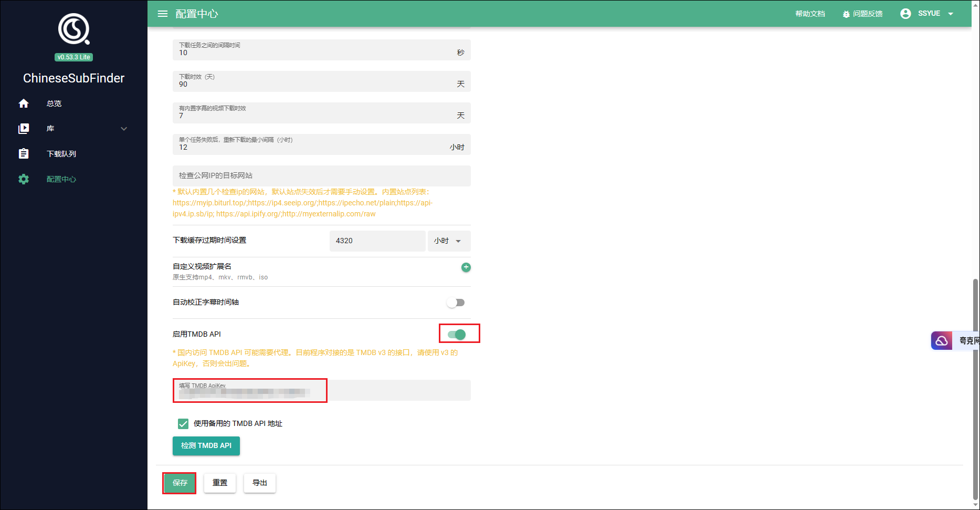Open the cache expiry unit dropdown

[448, 241]
